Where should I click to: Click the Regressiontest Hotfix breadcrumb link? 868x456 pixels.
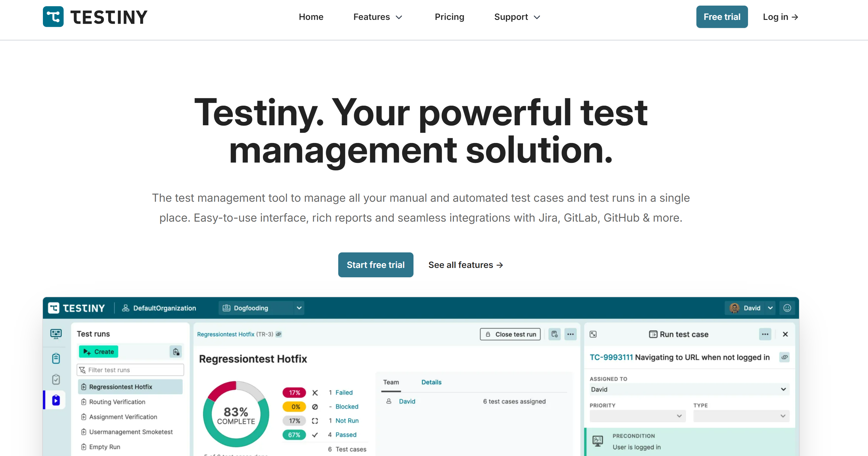[225, 334]
